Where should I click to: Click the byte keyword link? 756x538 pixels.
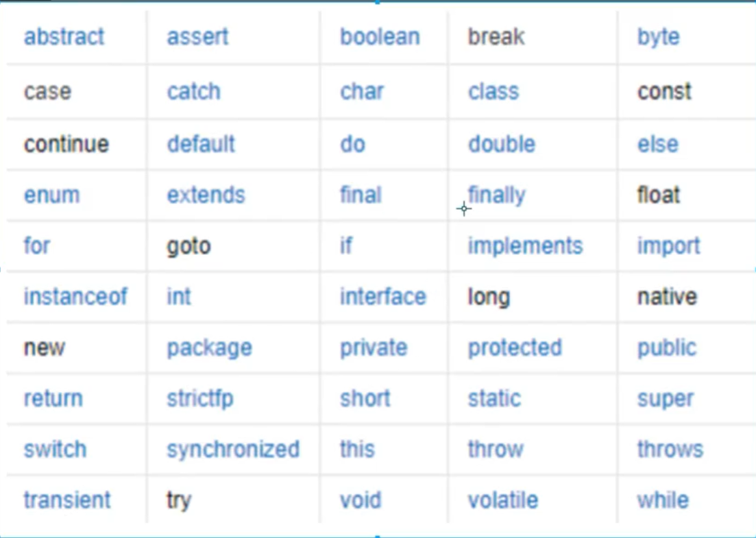tap(659, 37)
